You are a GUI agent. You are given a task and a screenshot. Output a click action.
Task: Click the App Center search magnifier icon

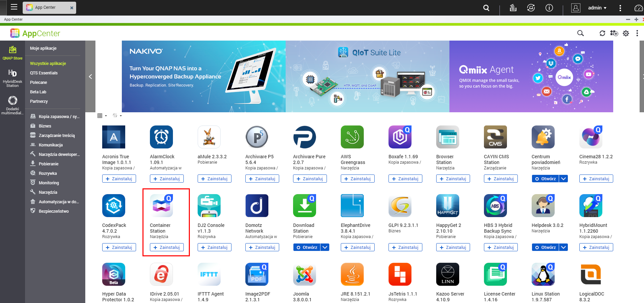coord(580,33)
